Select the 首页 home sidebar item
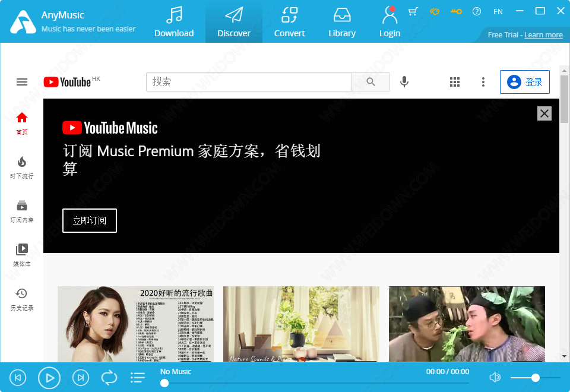This screenshot has width=570, height=392. (x=22, y=124)
